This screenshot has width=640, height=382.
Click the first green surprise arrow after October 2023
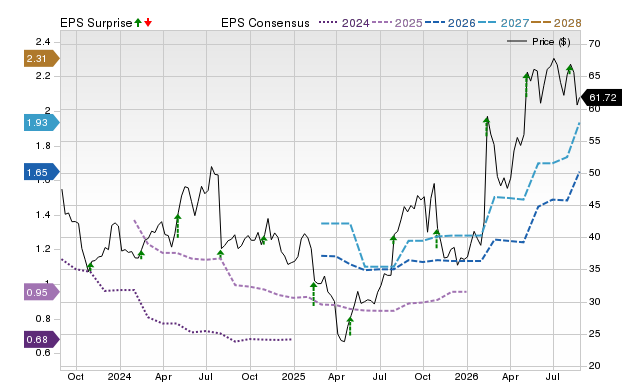(90, 267)
